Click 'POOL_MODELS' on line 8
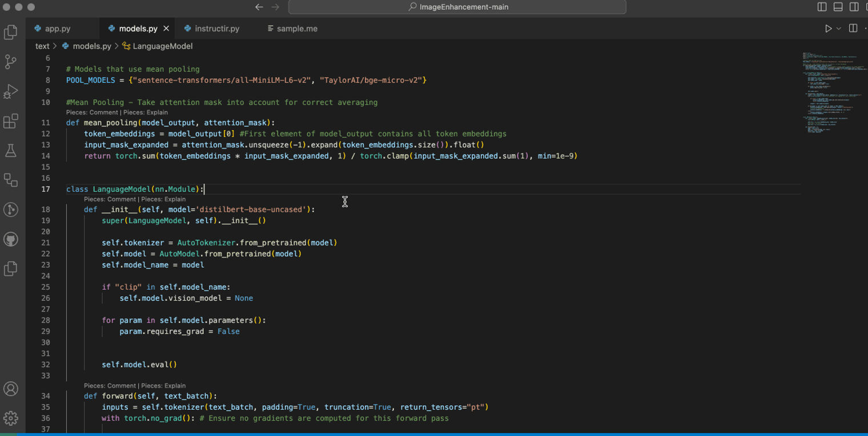 point(91,80)
